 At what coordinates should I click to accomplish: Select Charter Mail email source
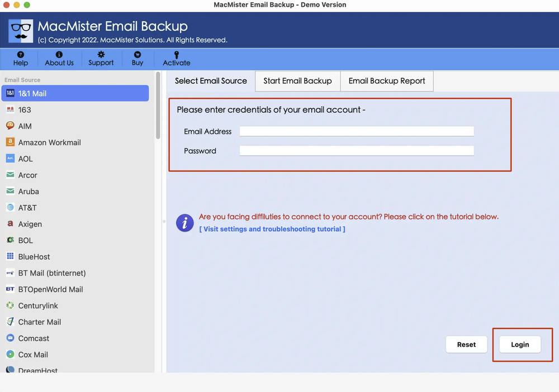click(75, 322)
